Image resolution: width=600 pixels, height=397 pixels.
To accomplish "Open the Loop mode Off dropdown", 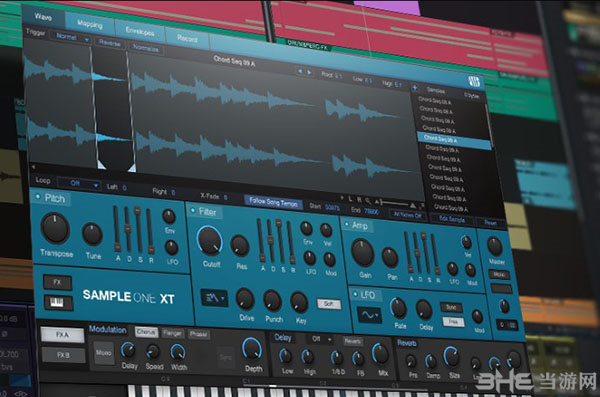I will [x=79, y=184].
